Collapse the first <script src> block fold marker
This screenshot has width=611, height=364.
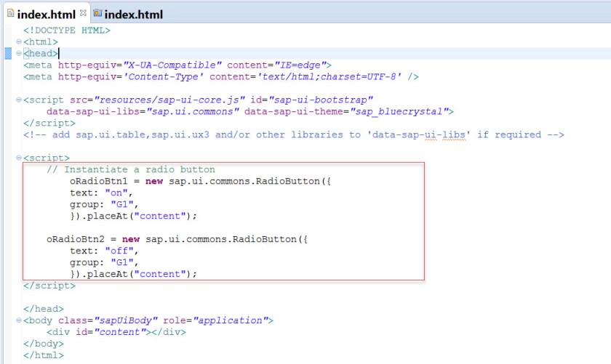pos(19,100)
